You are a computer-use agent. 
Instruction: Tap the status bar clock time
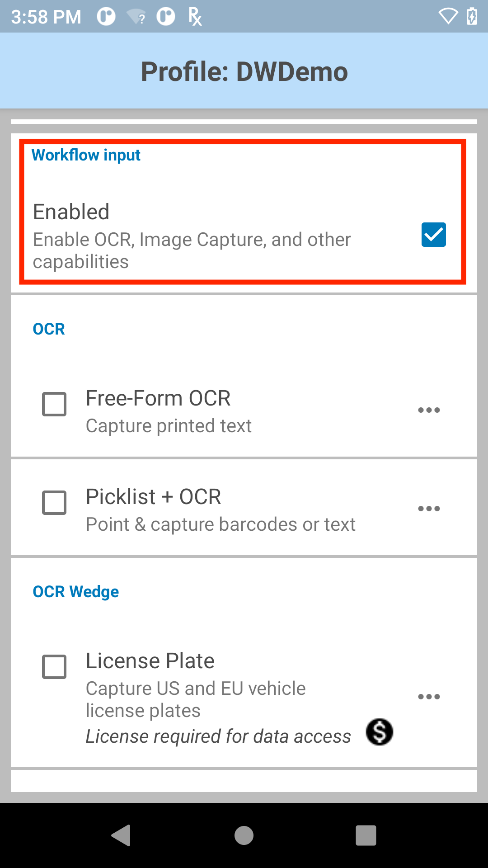pos(46,17)
